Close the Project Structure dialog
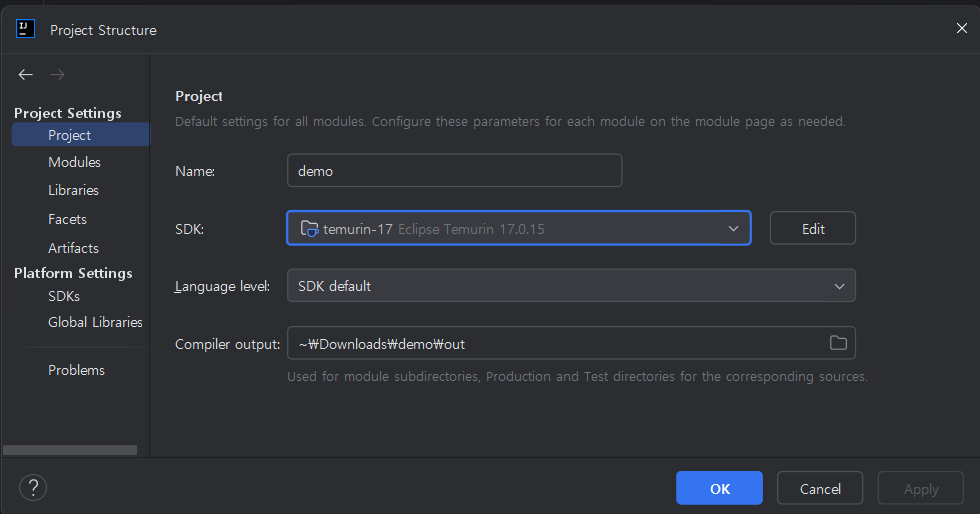 (x=961, y=29)
